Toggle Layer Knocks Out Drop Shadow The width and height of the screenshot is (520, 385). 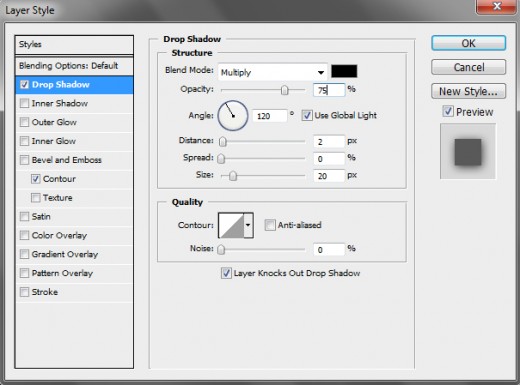(226, 273)
